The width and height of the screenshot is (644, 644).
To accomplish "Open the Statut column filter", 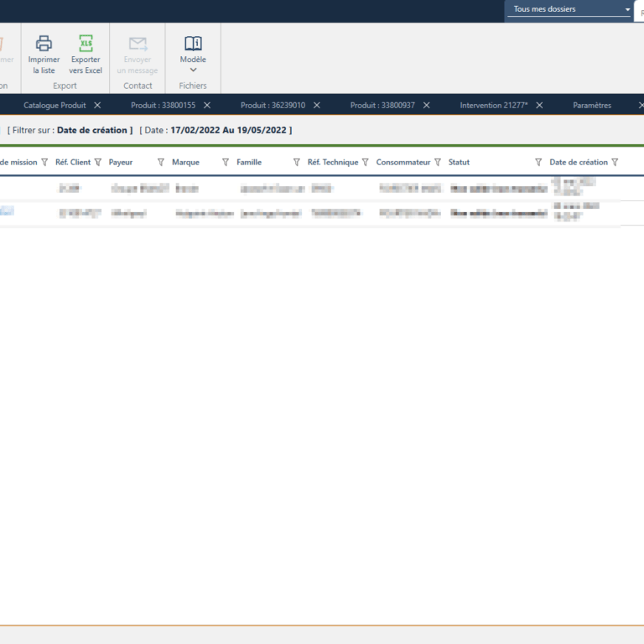I will (x=539, y=163).
